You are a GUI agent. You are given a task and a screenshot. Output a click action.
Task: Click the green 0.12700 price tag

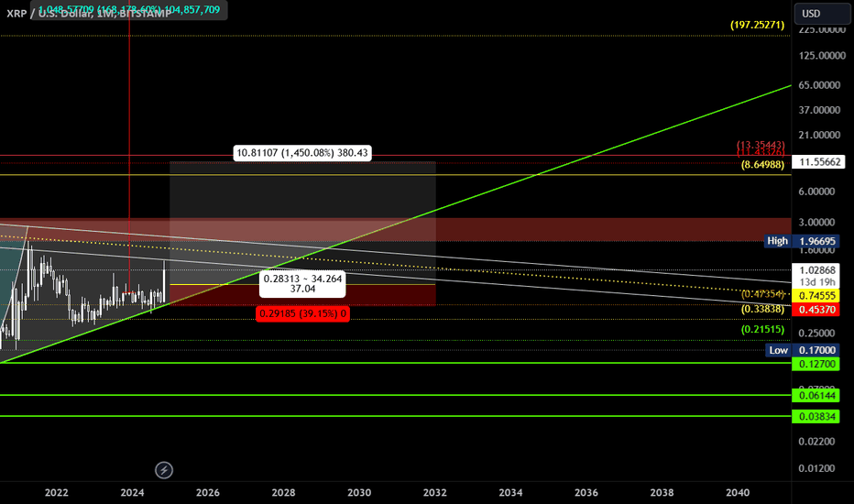(816, 364)
